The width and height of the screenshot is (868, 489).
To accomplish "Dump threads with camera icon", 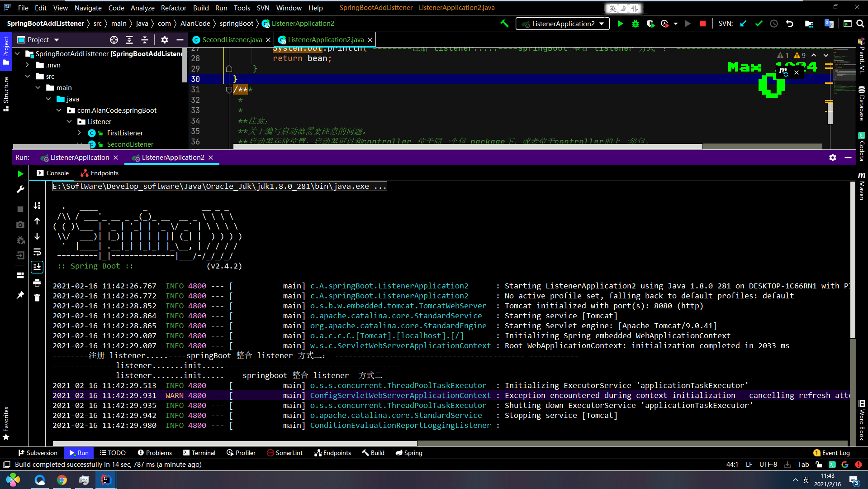I will coord(20,225).
